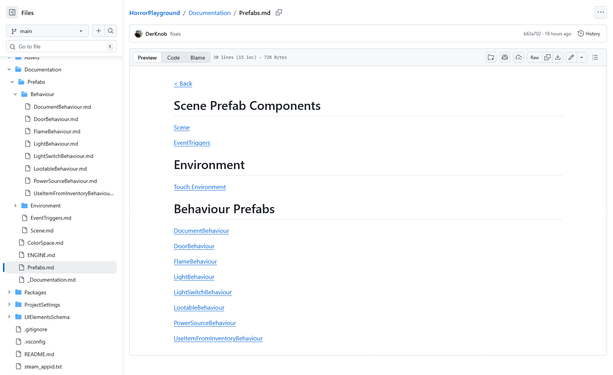Image resolution: width=613 pixels, height=375 pixels.
Task: Click the Raw button
Action: click(534, 57)
